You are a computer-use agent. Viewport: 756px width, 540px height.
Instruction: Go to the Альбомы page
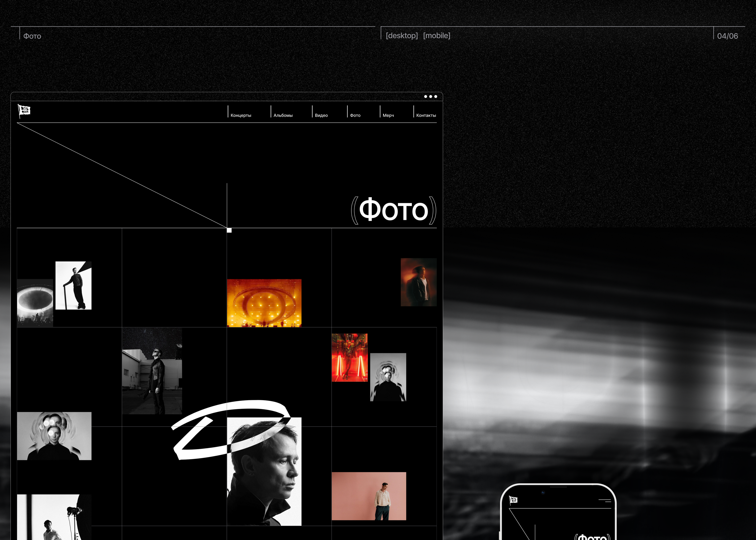click(x=283, y=115)
